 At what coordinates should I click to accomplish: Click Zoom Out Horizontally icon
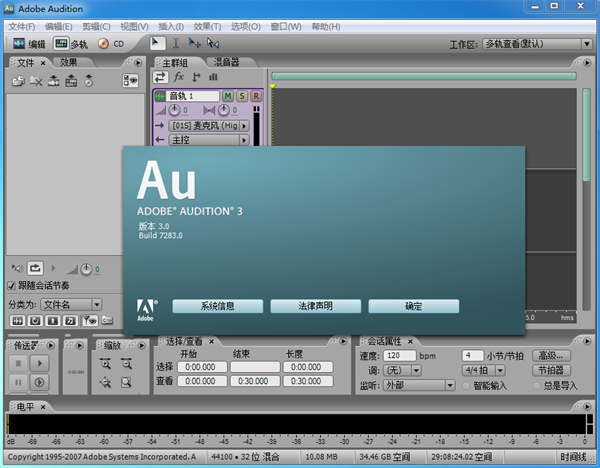point(126,363)
